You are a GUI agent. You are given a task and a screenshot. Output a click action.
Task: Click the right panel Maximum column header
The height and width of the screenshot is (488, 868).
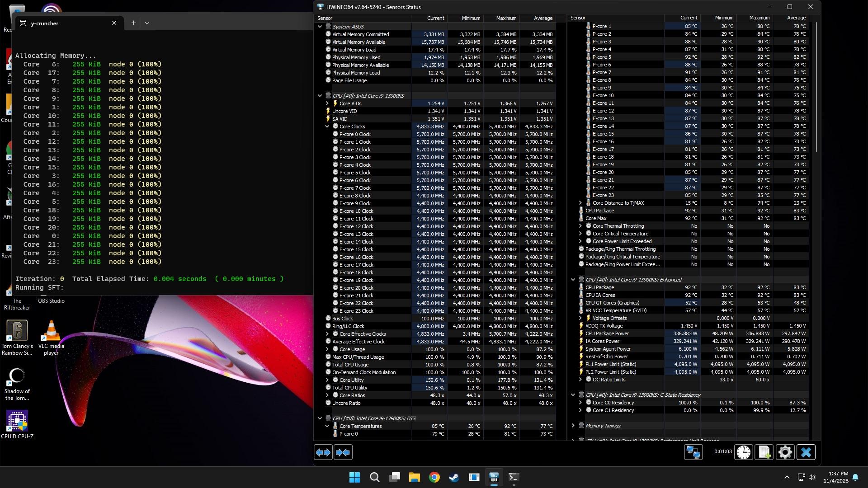(755, 18)
